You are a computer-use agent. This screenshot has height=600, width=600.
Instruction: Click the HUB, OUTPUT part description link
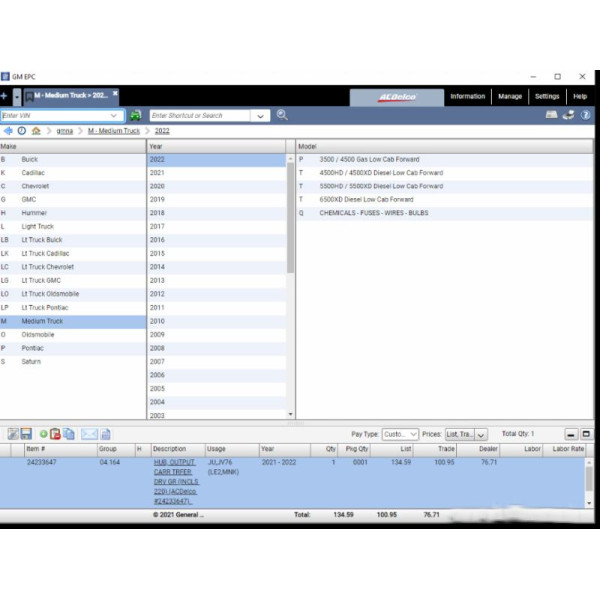pos(174,463)
